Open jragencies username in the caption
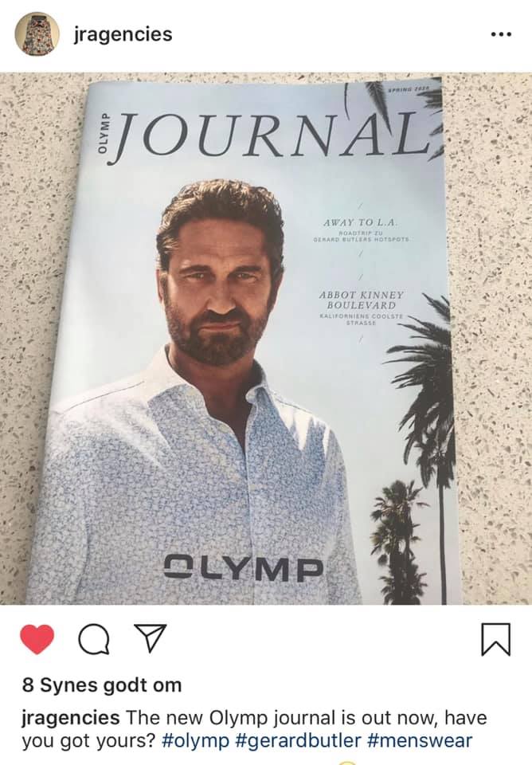Viewport: 532px width, 765px height. pos(71,718)
